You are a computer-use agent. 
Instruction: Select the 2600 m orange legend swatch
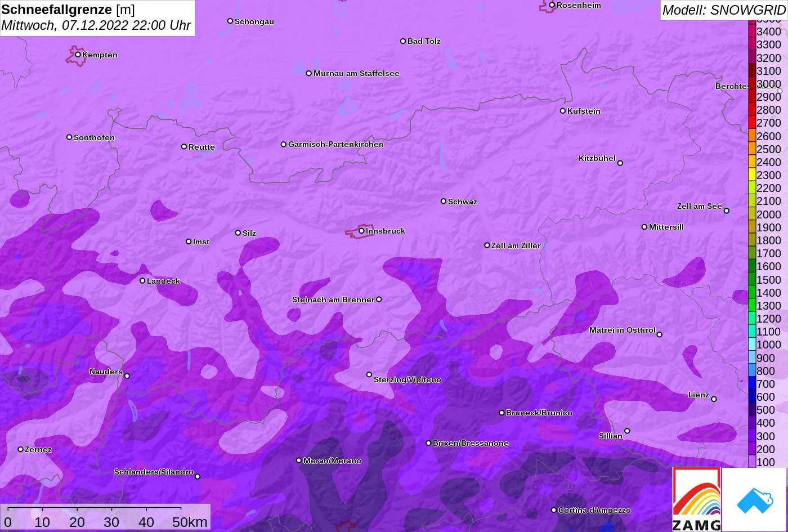[x=752, y=136]
